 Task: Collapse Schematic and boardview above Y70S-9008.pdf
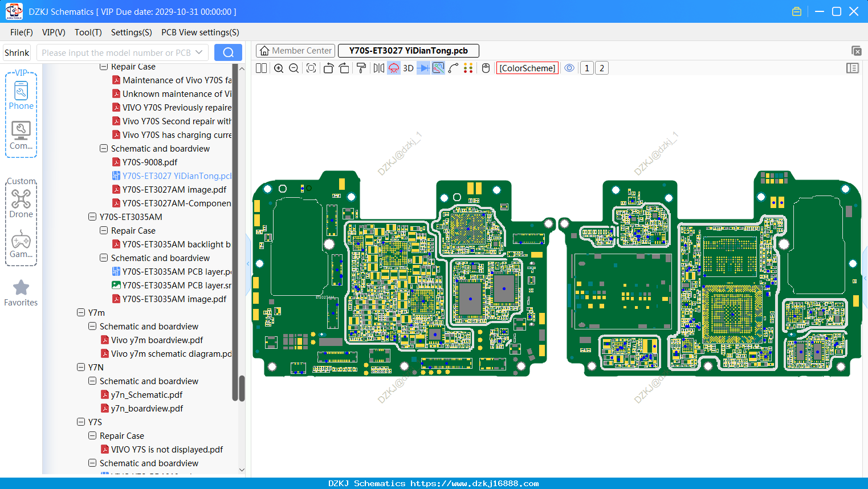click(x=104, y=148)
